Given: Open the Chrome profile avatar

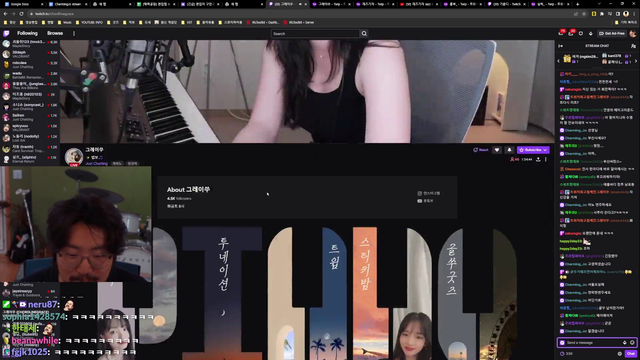Looking at the screenshot, I should tap(626, 13).
